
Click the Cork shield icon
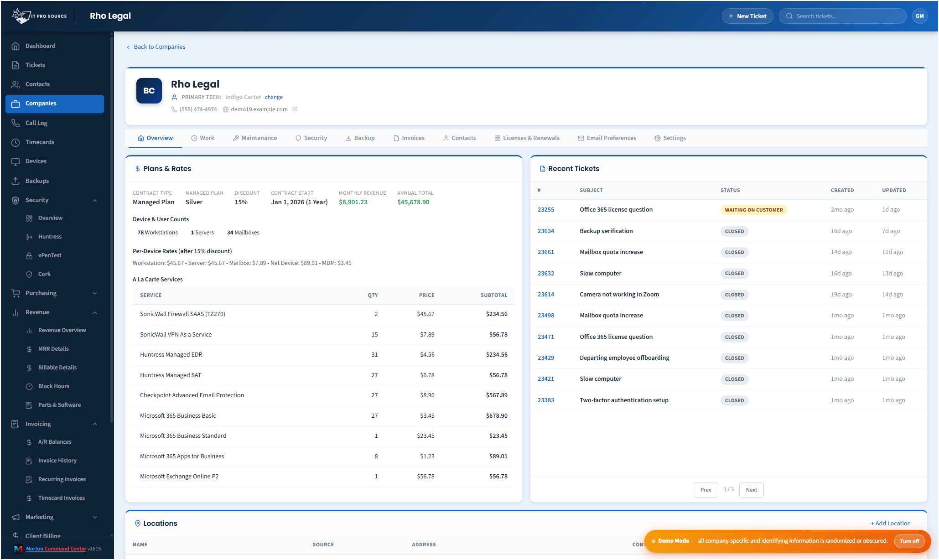29,274
